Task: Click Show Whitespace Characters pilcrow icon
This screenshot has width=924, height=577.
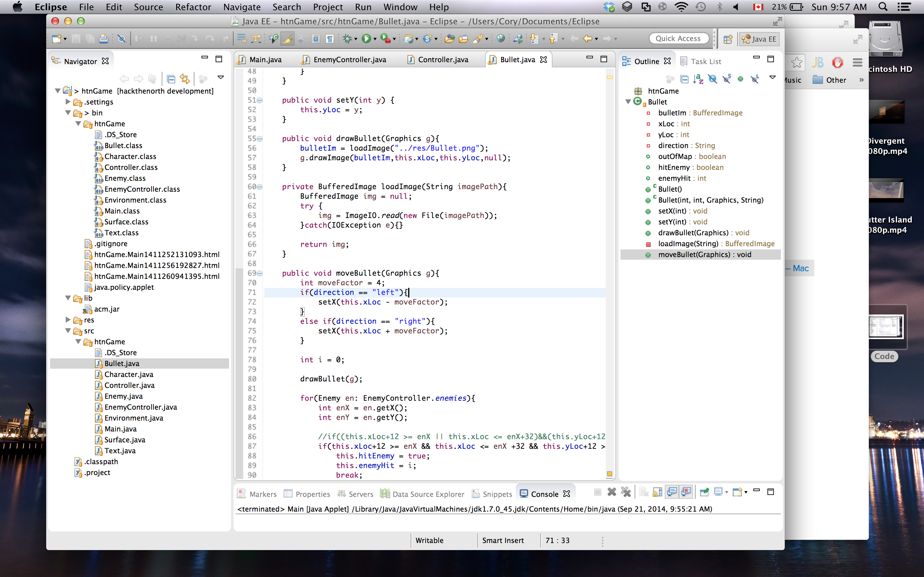Action: tap(330, 38)
